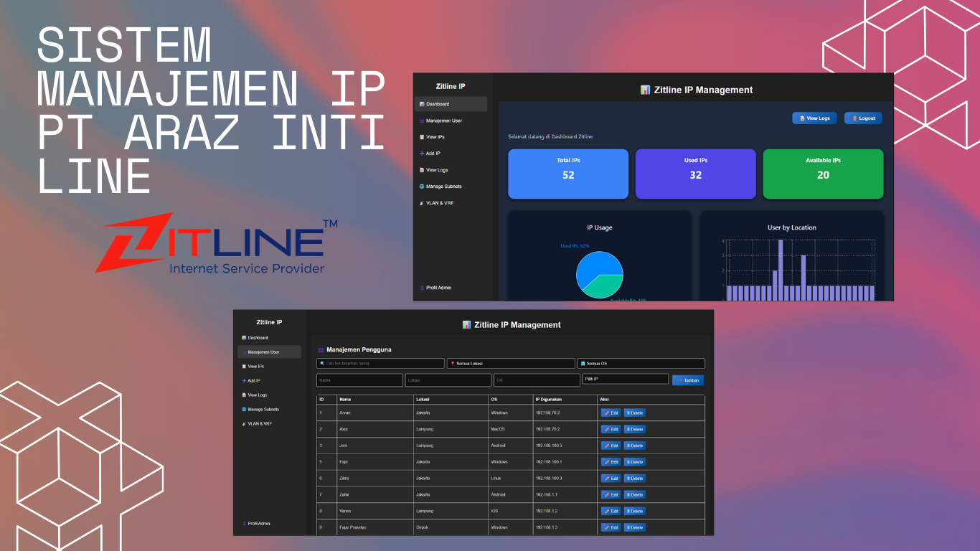Click the Profil Admin icon in the top screenshot's sidebar
980x551 pixels.
422,288
